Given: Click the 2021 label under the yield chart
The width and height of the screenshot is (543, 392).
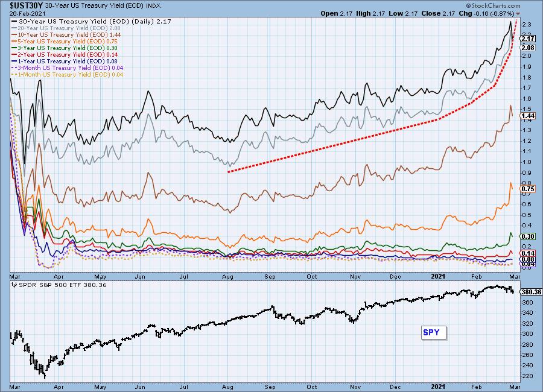Looking at the screenshot, I should [438, 276].
